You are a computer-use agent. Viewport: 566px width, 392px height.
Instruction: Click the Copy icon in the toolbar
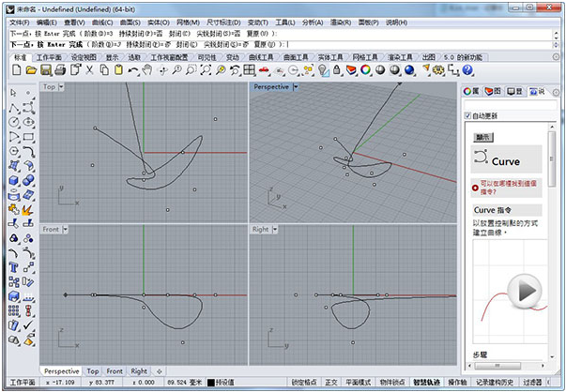coord(104,70)
